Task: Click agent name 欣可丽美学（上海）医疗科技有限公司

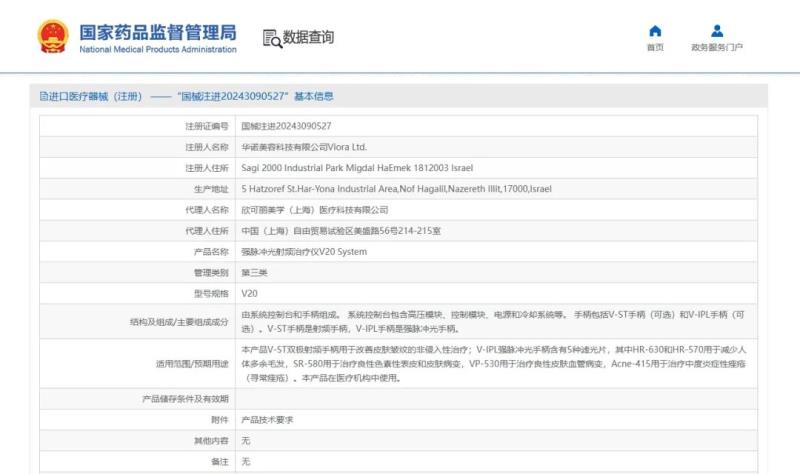Action: 315,210
